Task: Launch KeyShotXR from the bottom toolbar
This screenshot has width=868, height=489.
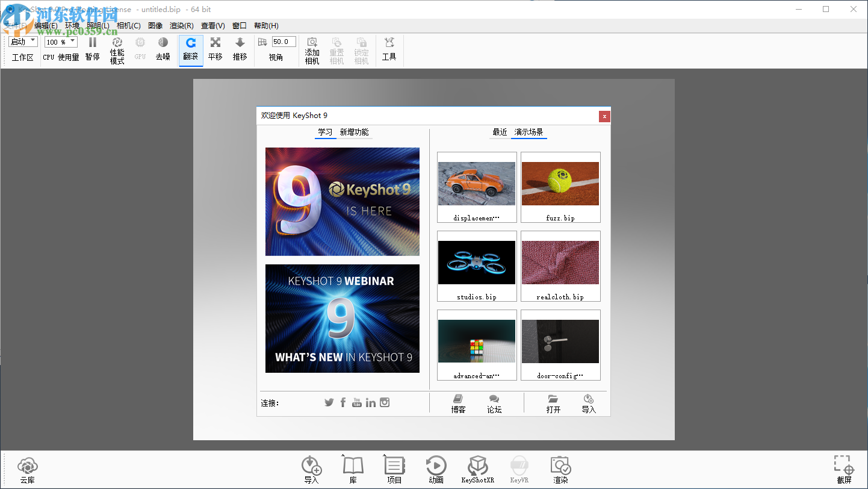Action: 477,469
